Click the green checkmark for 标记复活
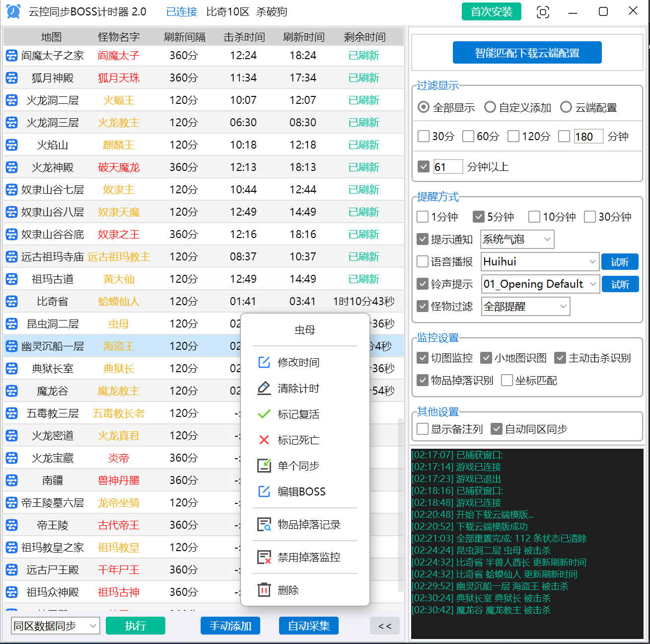 [x=264, y=414]
